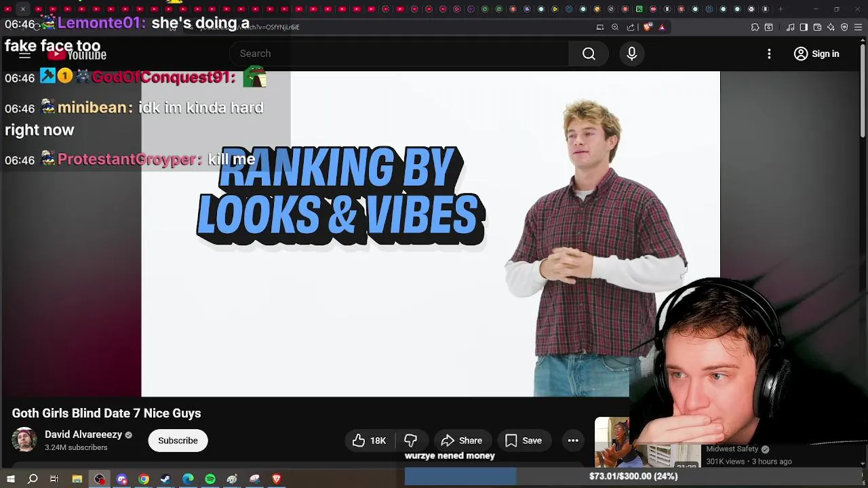Image resolution: width=868 pixels, height=488 pixels.
Task: Click the video player to pause
Action: pos(431,234)
